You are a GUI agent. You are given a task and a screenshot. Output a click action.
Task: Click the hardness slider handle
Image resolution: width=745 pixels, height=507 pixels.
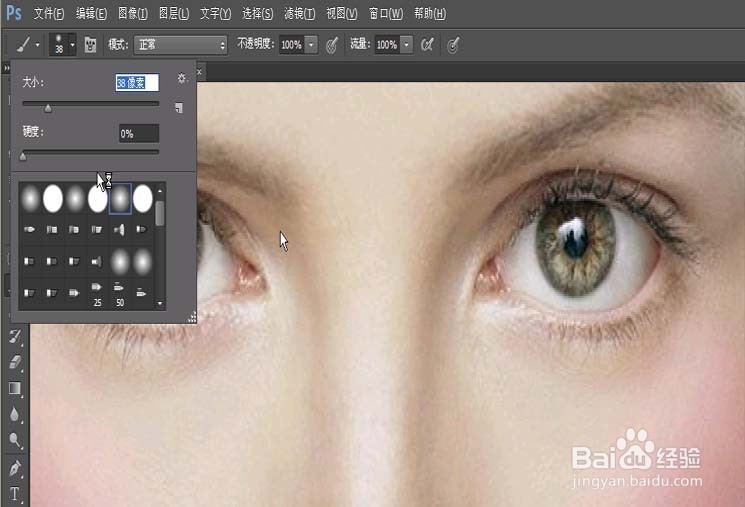click(23, 156)
